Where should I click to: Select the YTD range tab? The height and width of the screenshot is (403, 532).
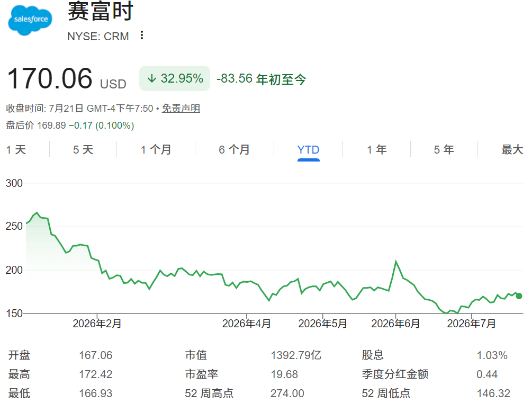pyautogui.click(x=308, y=150)
